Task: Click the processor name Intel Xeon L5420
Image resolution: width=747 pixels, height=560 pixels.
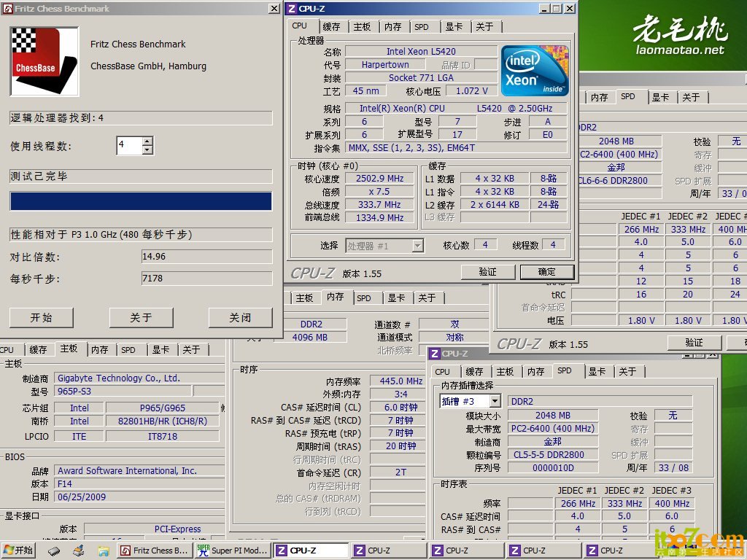Action: pos(421,52)
